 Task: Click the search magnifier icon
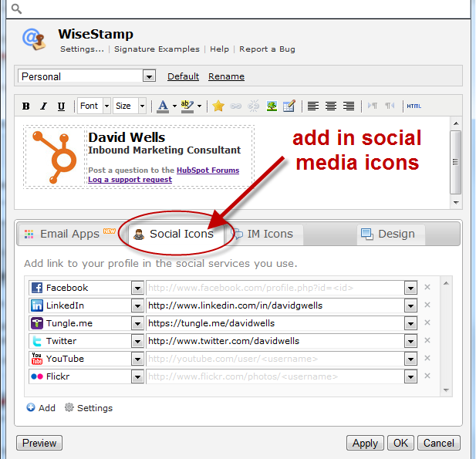pyautogui.click(x=16, y=8)
